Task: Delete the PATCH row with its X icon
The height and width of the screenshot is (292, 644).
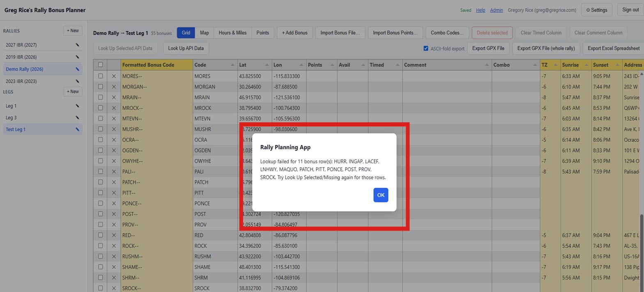Action: 114,182
